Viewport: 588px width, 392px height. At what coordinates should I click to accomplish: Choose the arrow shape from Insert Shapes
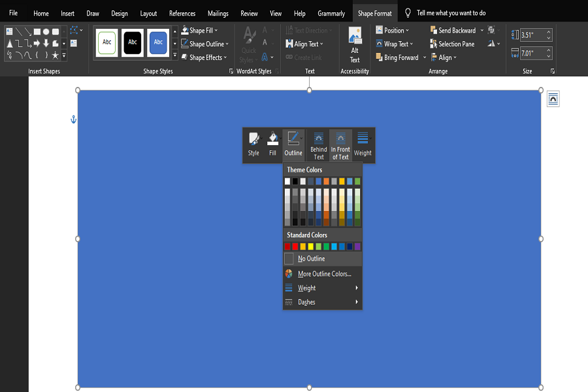(37, 43)
